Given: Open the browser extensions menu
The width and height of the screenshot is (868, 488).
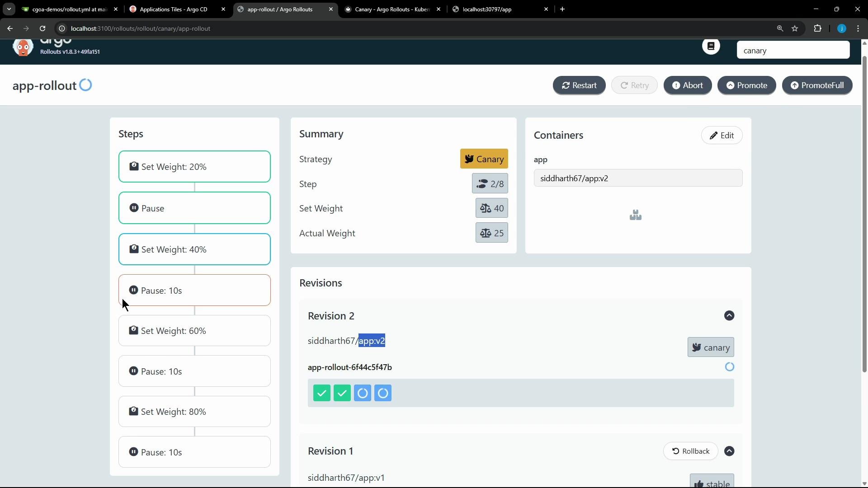Looking at the screenshot, I should pos(817,28).
